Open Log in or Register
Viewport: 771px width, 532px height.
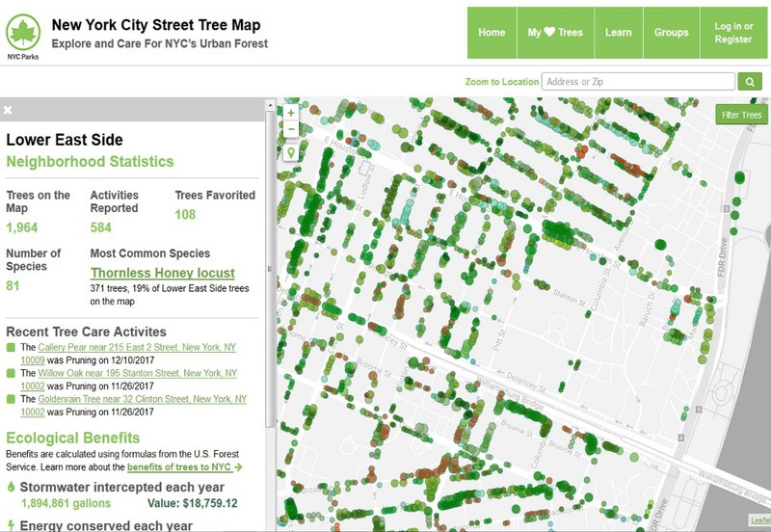(733, 33)
